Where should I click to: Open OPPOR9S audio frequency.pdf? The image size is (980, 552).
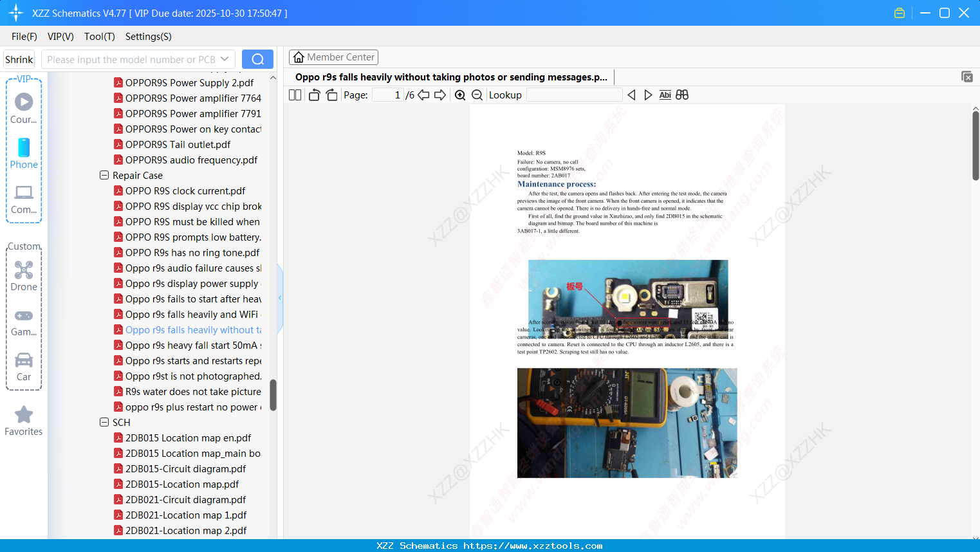click(x=185, y=160)
